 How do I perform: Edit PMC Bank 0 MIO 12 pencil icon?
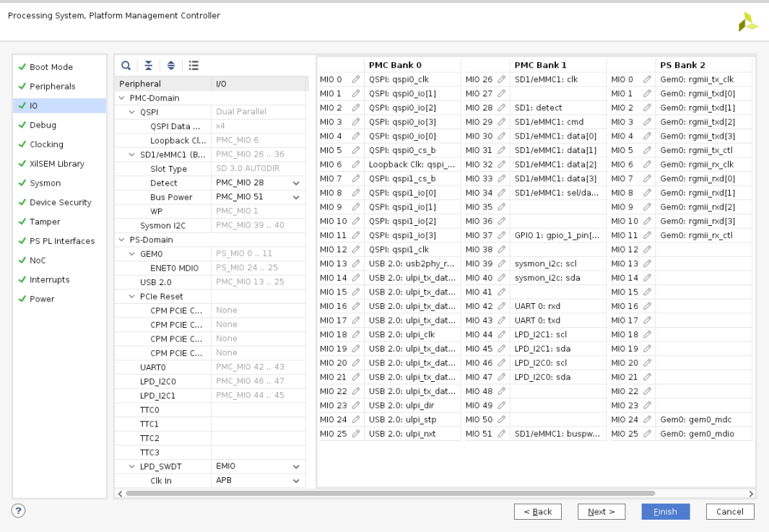355,250
